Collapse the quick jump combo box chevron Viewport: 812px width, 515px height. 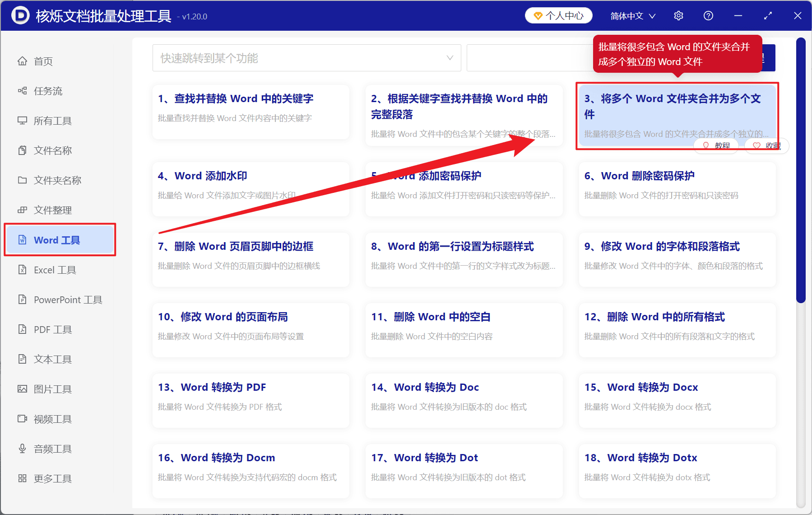(x=450, y=58)
